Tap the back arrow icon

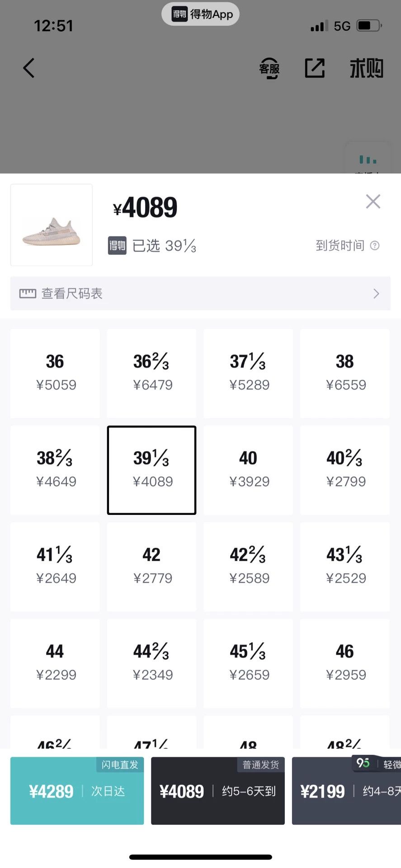29,68
